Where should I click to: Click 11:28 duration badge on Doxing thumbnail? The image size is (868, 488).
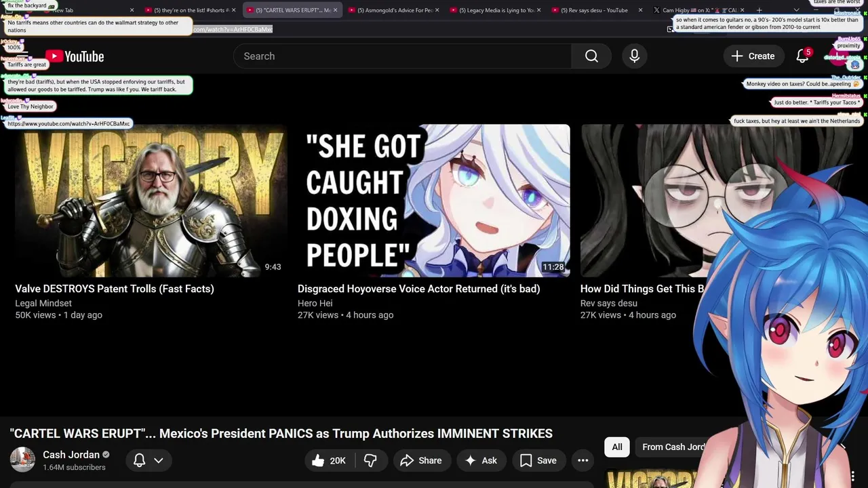(x=553, y=267)
